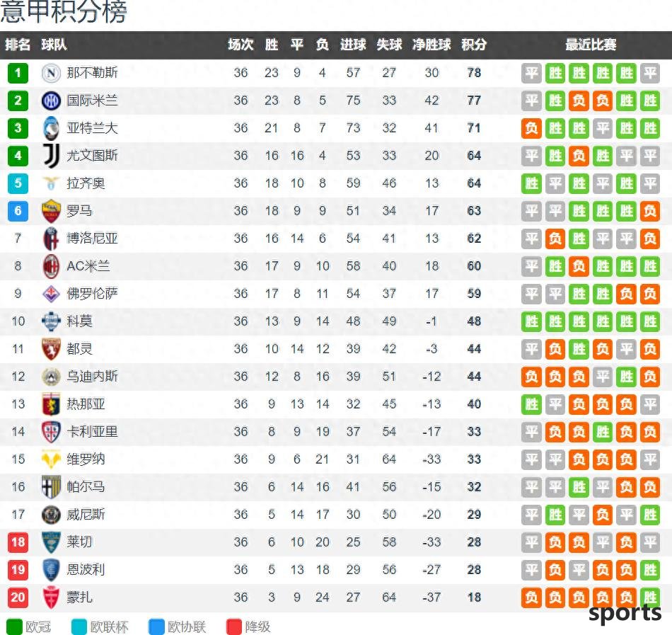The width and height of the screenshot is (672, 635).
Task: Open the 亚特兰大 team link
Action: click(92, 128)
